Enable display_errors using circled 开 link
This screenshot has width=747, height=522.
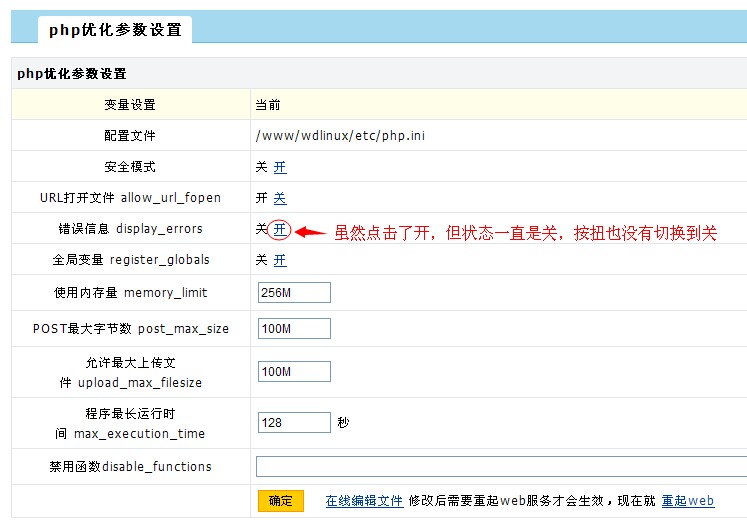[280, 230]
